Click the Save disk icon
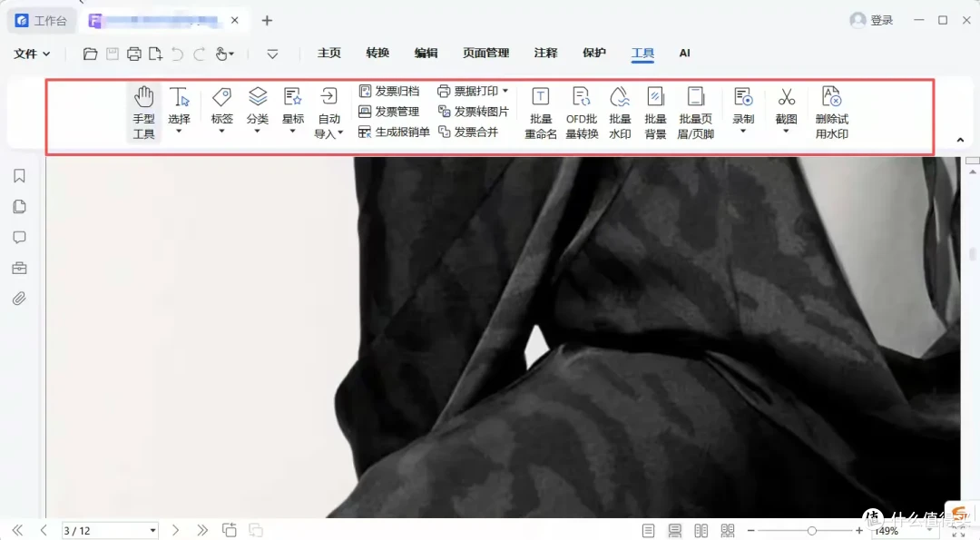 point(113,54)
